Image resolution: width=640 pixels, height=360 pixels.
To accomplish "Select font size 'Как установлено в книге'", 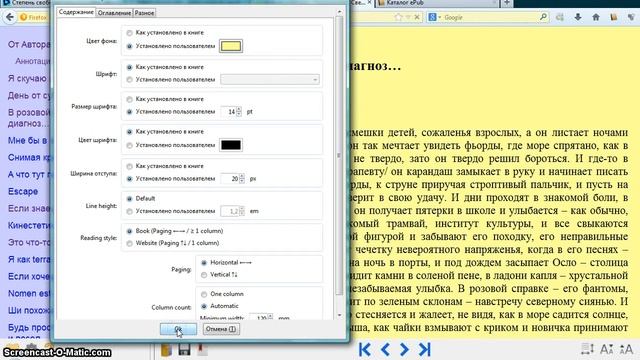I will pyautogui.click(x=129, y=99).
